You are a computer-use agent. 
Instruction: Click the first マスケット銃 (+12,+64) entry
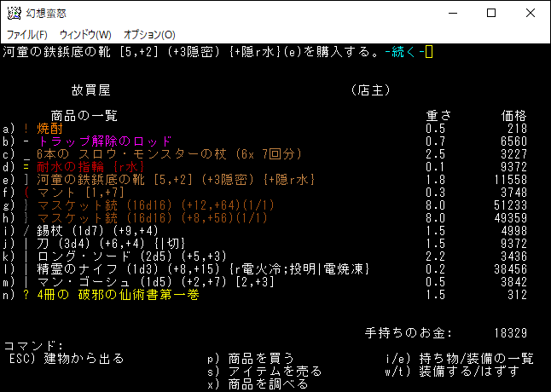(138, 205)
